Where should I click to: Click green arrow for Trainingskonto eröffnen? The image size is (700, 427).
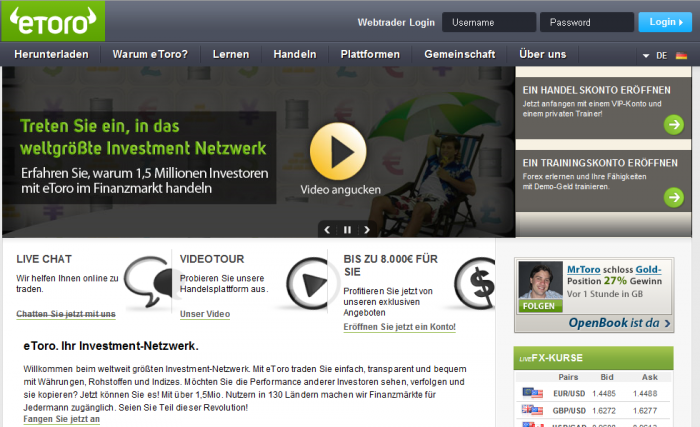click(674, 197)
